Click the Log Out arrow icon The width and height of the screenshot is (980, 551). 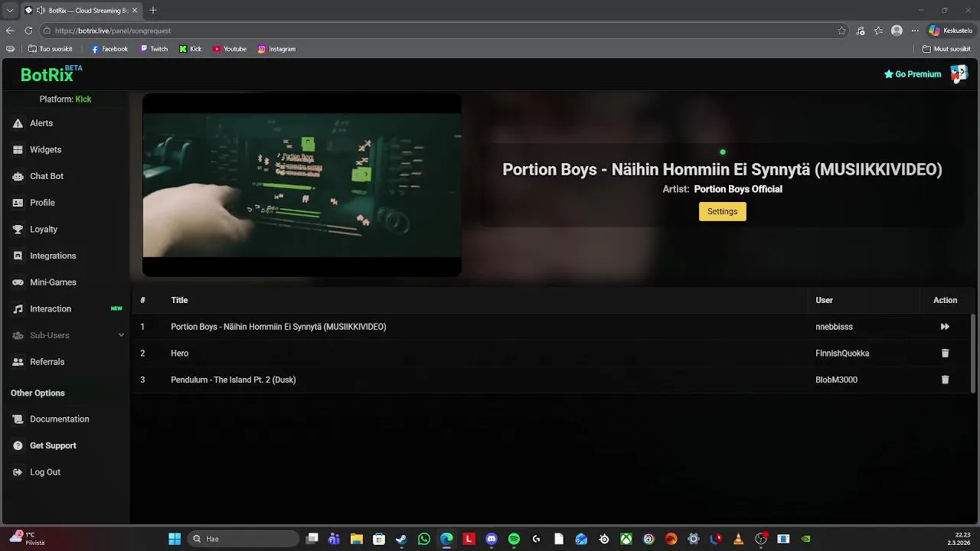click(18, 472)
